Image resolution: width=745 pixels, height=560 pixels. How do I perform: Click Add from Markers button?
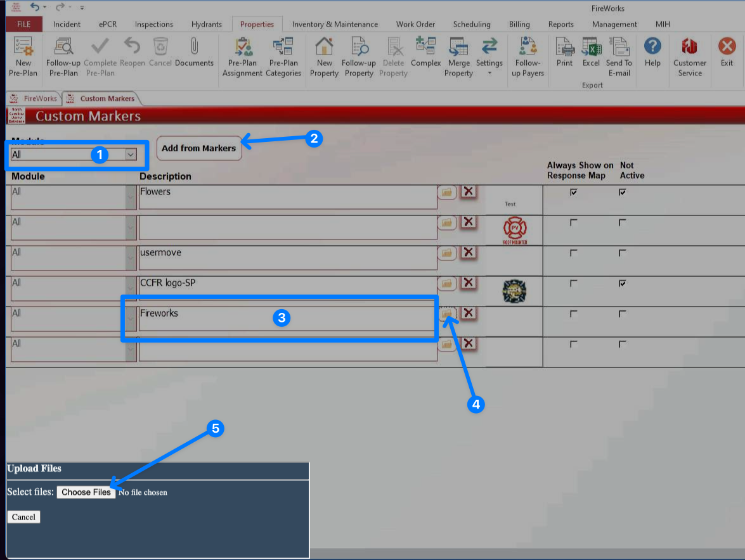pyautogui.click(x=198, y=148)
